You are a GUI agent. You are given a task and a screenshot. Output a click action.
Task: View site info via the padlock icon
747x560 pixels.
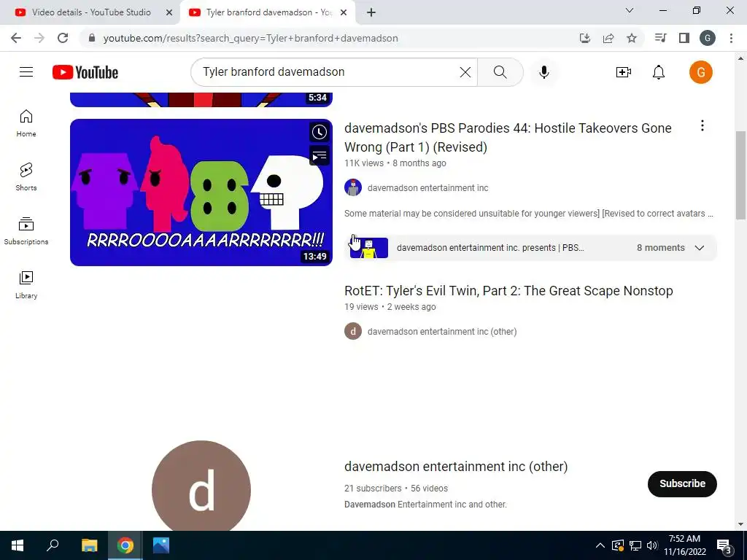click(x=92, y=38)
